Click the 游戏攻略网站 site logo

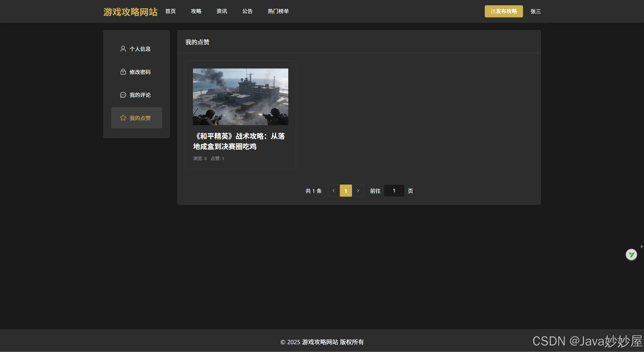[130, 12]
